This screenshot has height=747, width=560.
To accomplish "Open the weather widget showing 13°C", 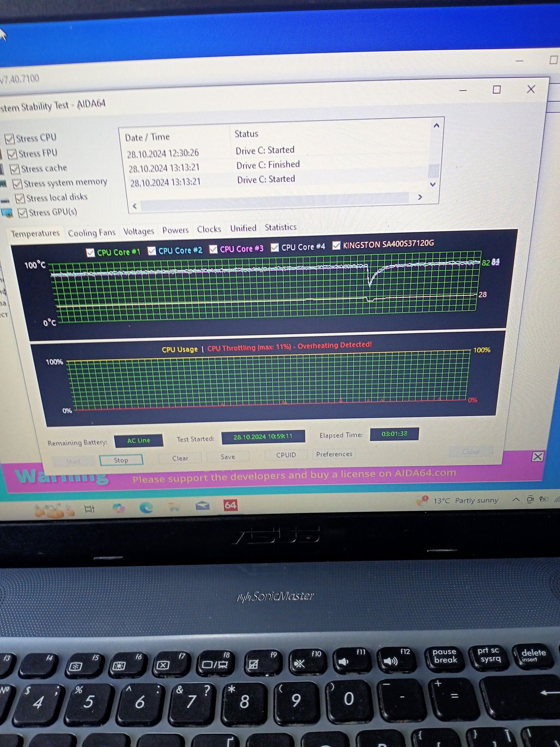I will [458, 500].
